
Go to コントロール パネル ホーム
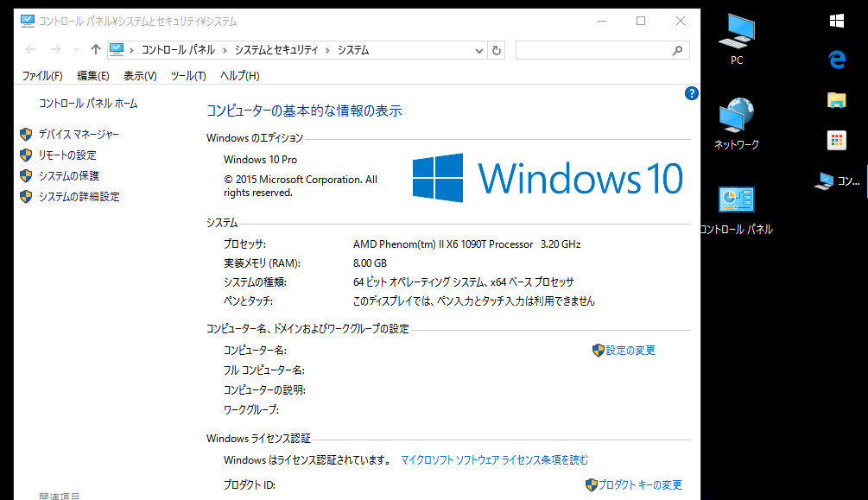[x=88, y=104]
